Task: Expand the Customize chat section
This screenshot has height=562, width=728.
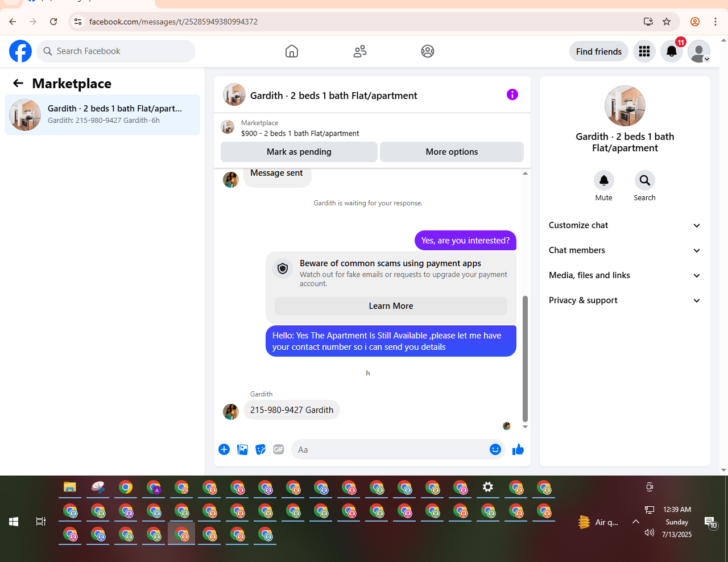Action: point(624,225)
